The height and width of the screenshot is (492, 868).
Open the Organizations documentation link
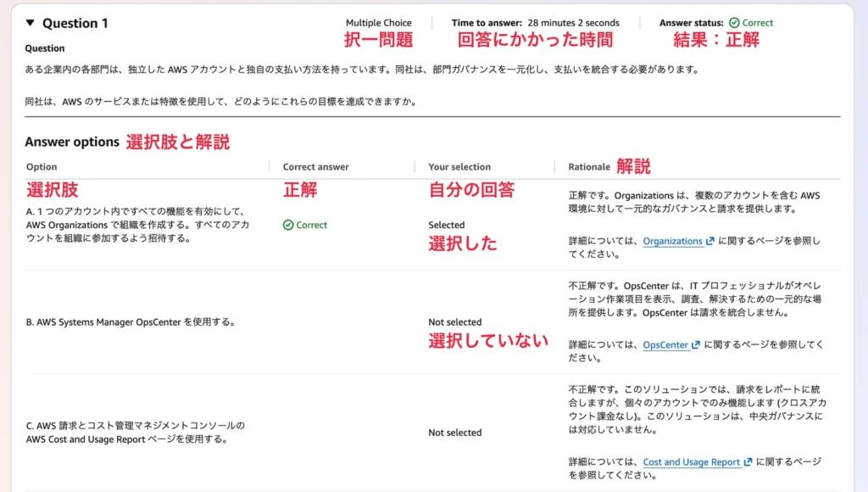point(672,241)
